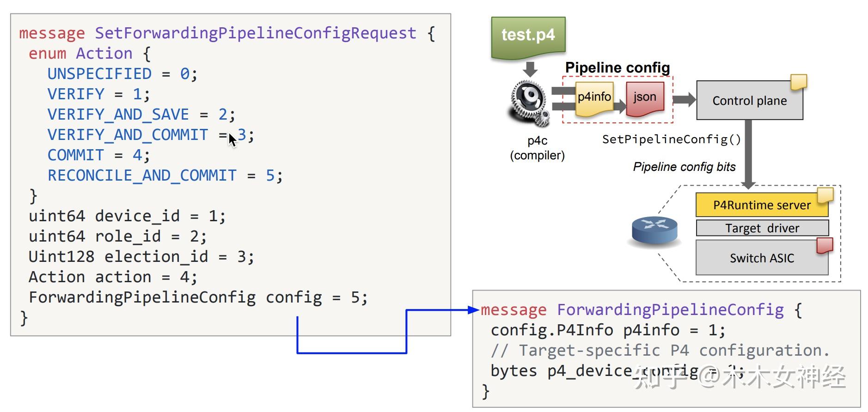Image resolution: width=868 pixels, height=412 pixels.
Task: Click the Control plane box
Action: [x=749, y=101]
